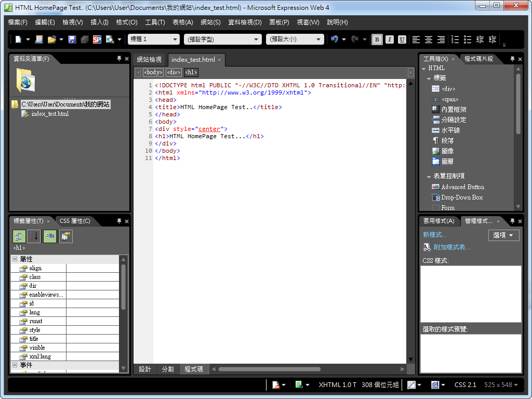The width and height of the screenshot is (532, 399).
Task: Collapse the 標籤 toolbox group
Action: tap(429, 78)
